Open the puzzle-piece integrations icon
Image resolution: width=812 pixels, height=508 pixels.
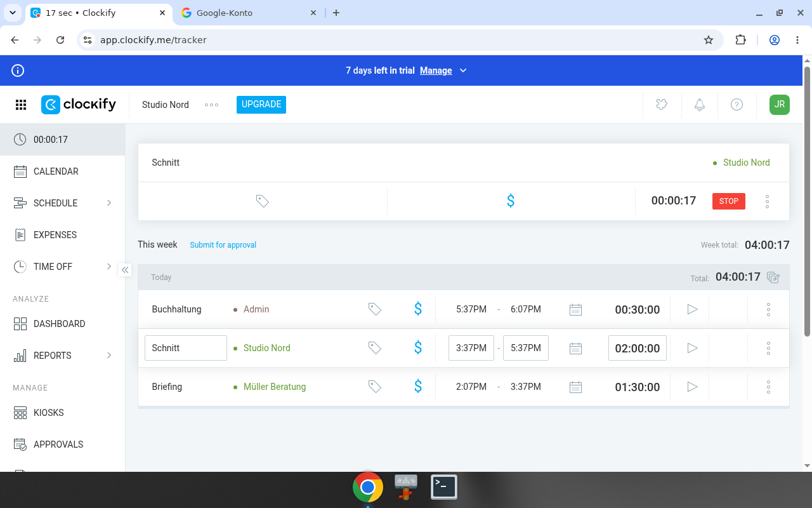pyautogui.click(x=662, y=105)
